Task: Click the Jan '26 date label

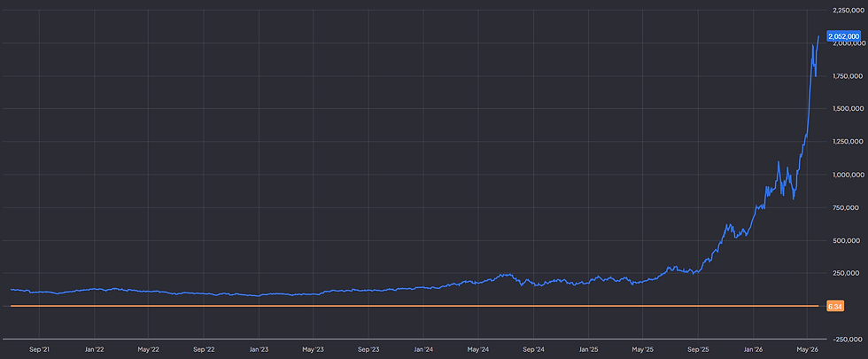Action: (753, 349)
